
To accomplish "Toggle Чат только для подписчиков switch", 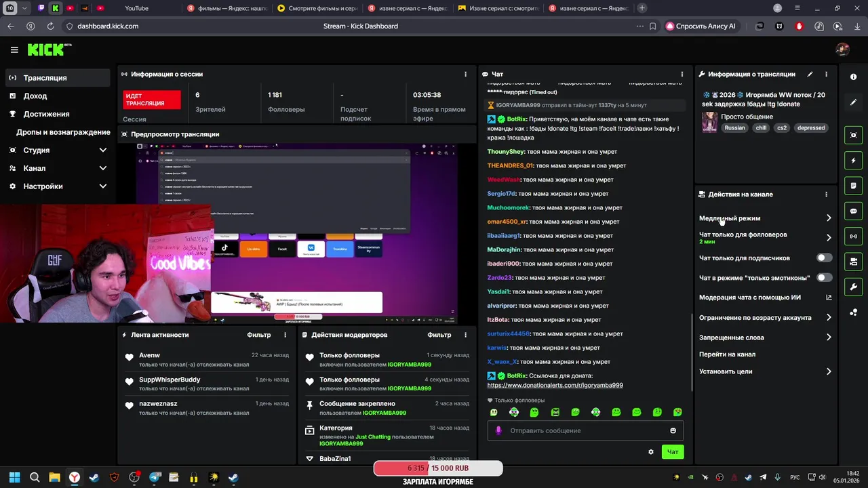I will pos(824,258).
